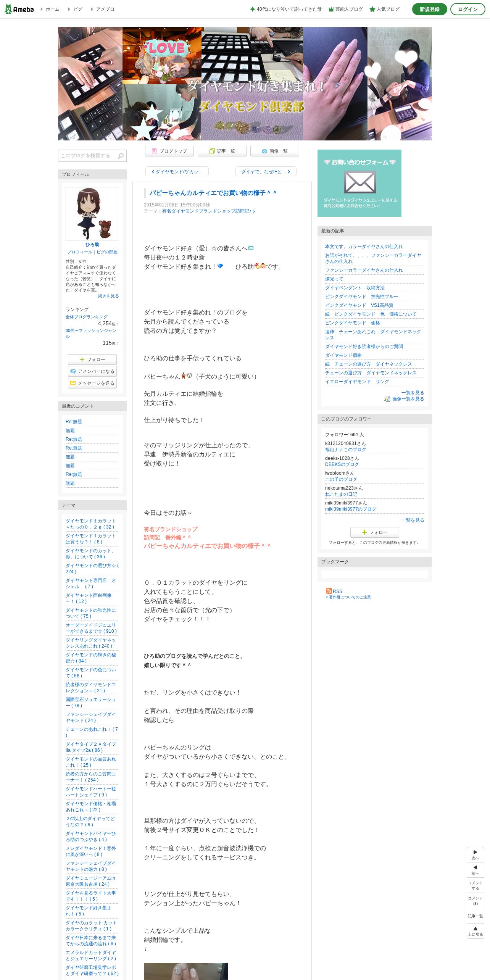
Task: Open theme ダイヤモンドの蛍光性について (75)
Action: [91, 613]
